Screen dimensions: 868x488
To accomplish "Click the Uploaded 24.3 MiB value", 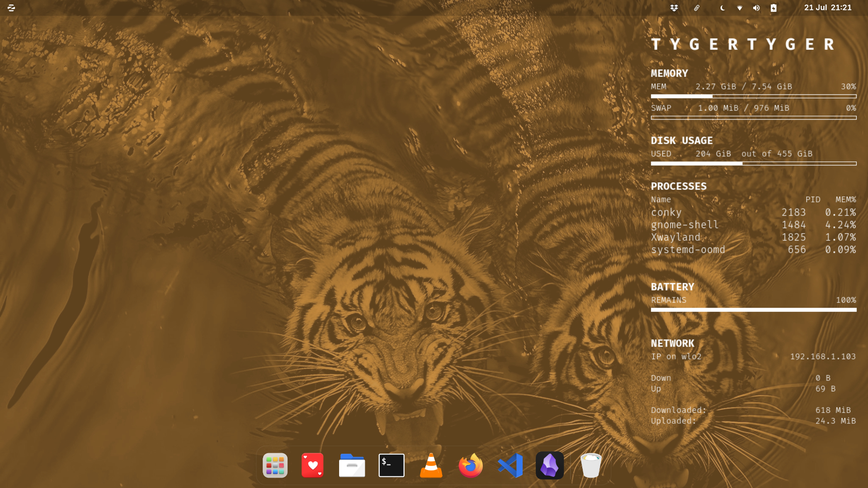I will click(x=835, y=421).
